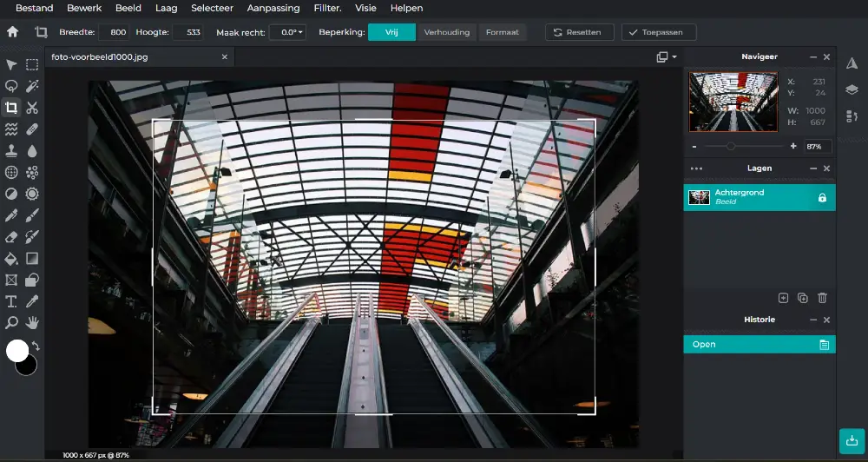Image resolution: width=868 pixels, height=462 pixels.
Task: Select the Lasso tool
Action: [11, 86]
